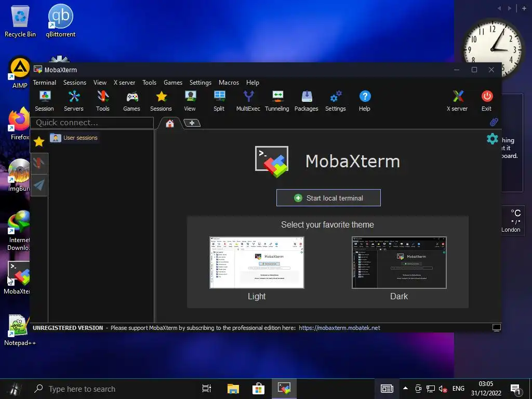The width and height of the screenshot is (532, 399).
Task: Open the Tools menu
Action: (149, 83)
